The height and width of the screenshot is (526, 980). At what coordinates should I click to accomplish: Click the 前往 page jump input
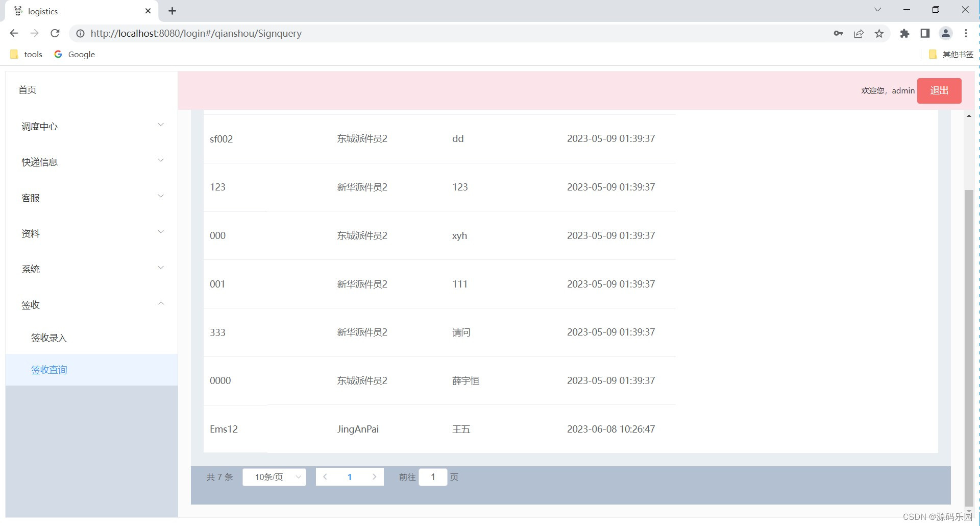pos(433,477)
